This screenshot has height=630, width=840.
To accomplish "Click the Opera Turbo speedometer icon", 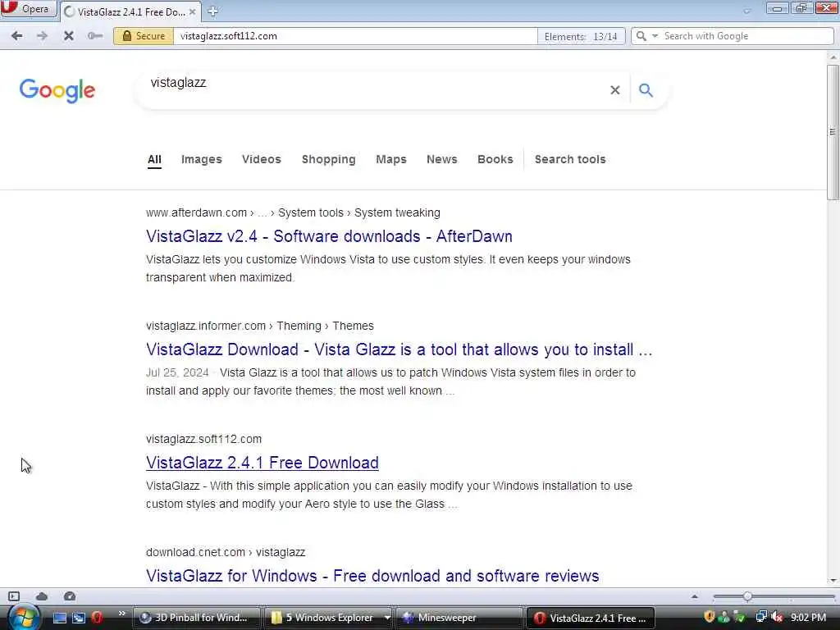I will point(70,596).
